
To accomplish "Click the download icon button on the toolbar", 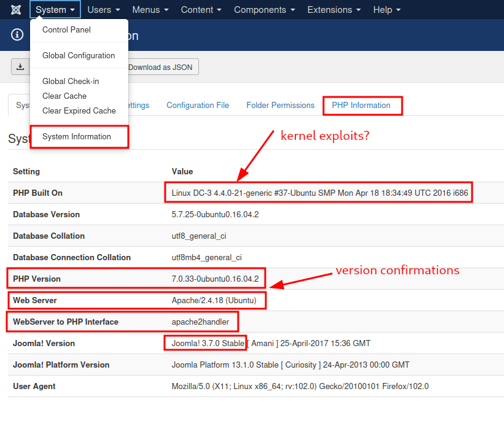I will point(20,66).
